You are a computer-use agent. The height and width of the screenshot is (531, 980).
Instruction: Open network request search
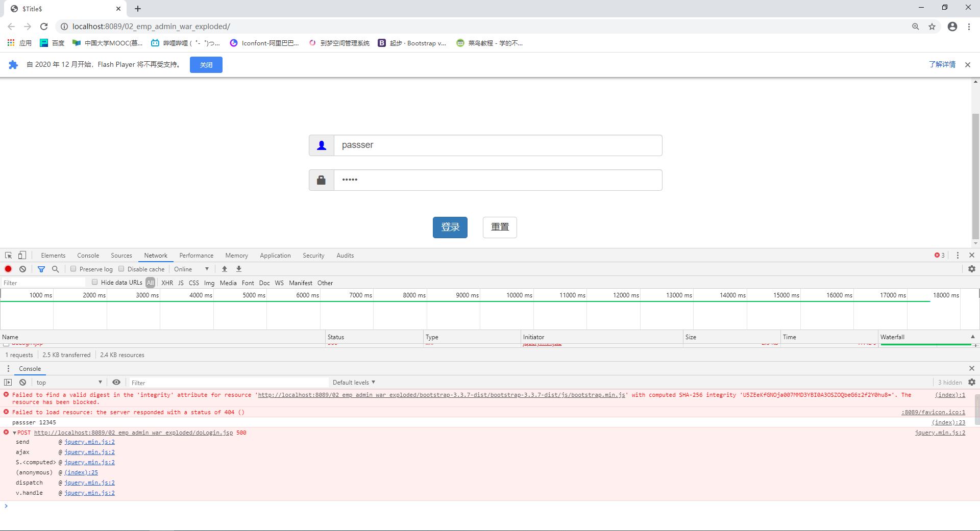coord(55,269)
